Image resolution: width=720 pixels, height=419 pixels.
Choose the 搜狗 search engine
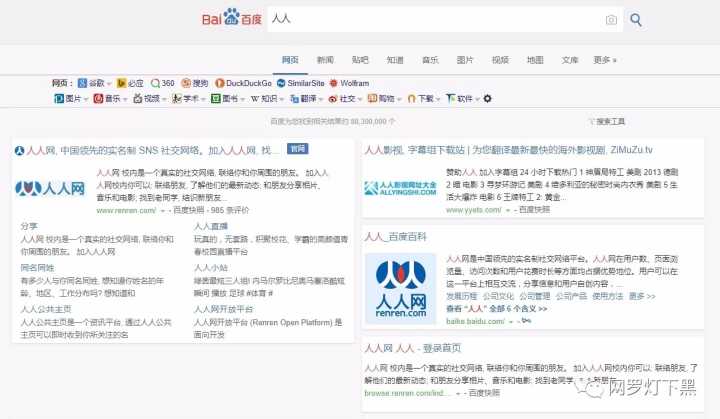pos(195,83)
